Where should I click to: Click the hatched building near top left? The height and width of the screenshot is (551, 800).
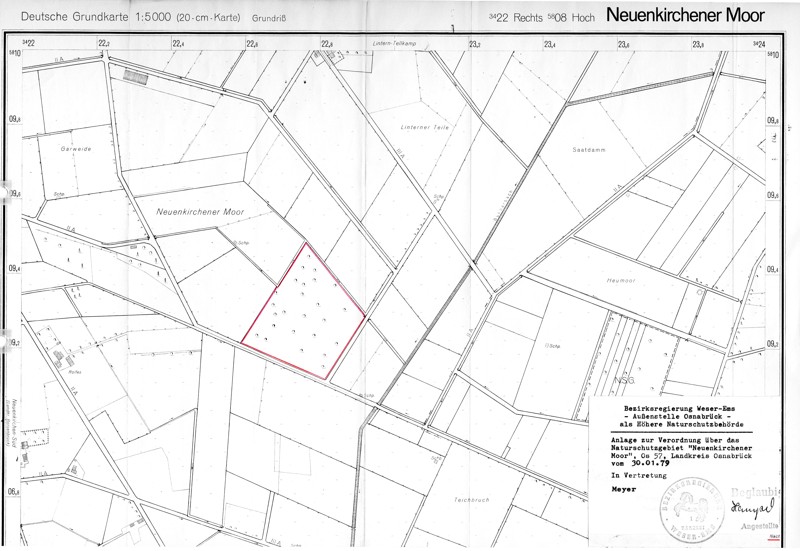click(x=135, y=75)
